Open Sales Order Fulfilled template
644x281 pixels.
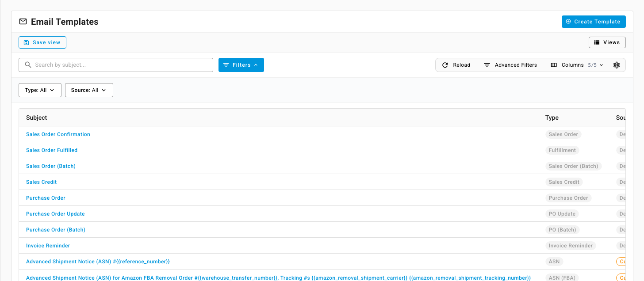52,150
